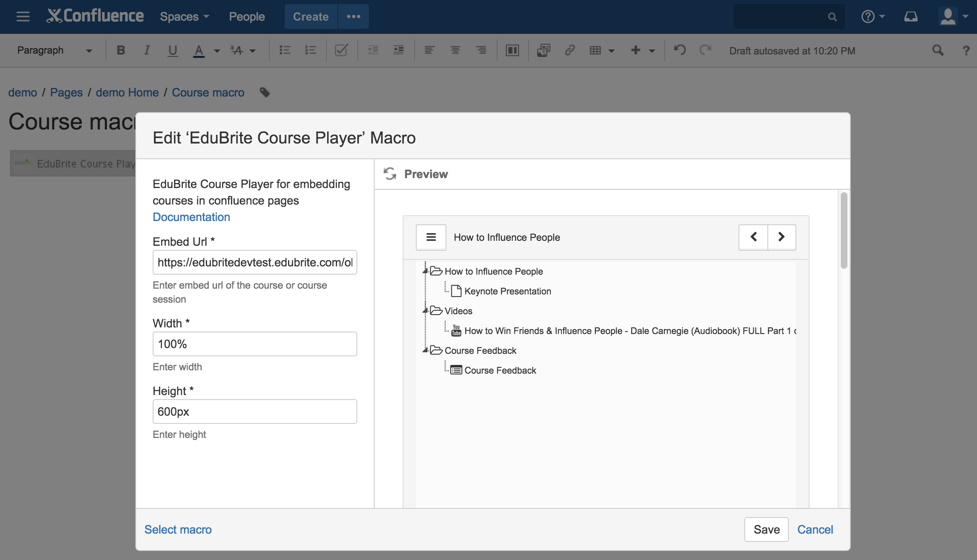Viewport: 977px width, 560px height.
Task: Open the People menu item
Action: [x=247, y=16]
